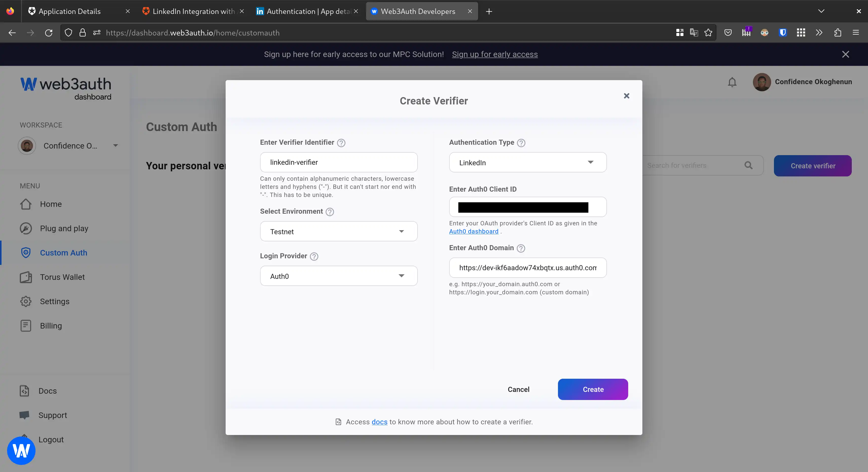This screenshot has height=472, width=868.
Task: Click the help icon beside Verifier Identifier
Action: [x=341, y=143]
